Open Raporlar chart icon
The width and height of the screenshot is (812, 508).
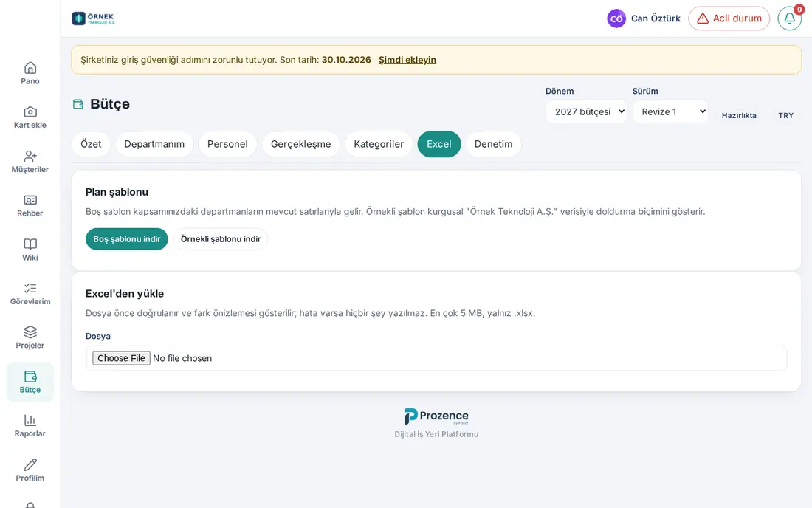point(30,420)
